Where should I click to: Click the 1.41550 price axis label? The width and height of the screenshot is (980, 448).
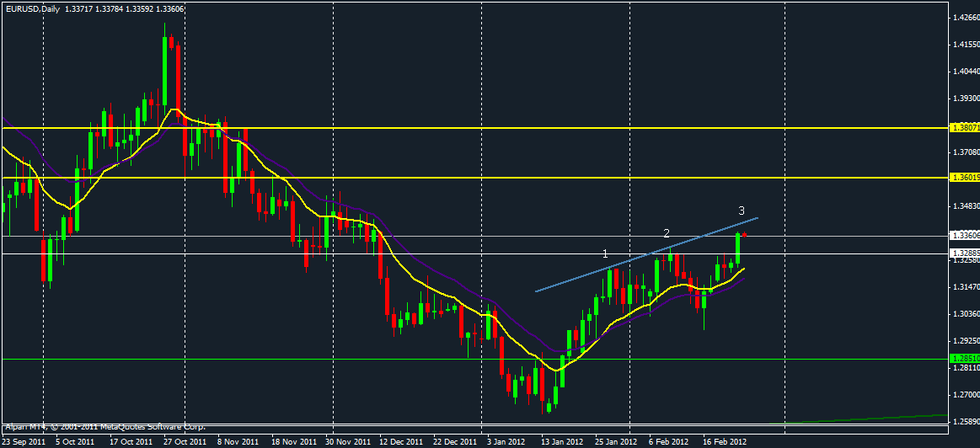coord(966,45)
